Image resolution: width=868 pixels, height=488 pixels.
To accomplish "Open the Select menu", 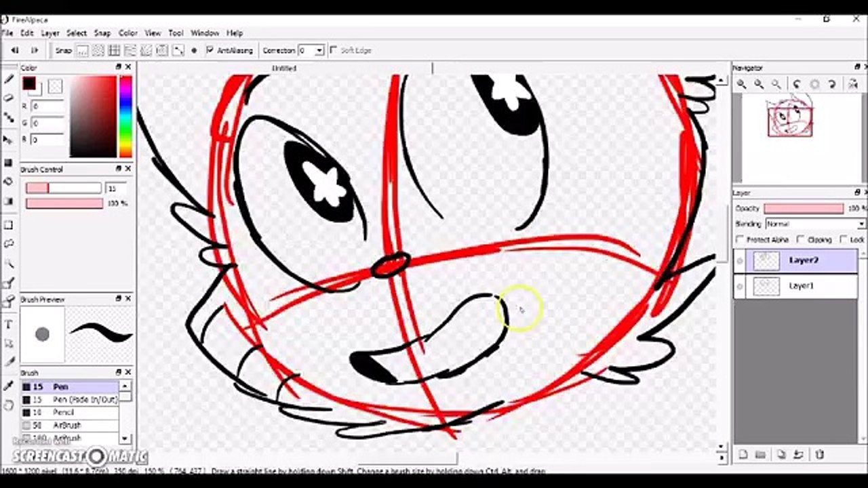I will [x=77, y=33].
